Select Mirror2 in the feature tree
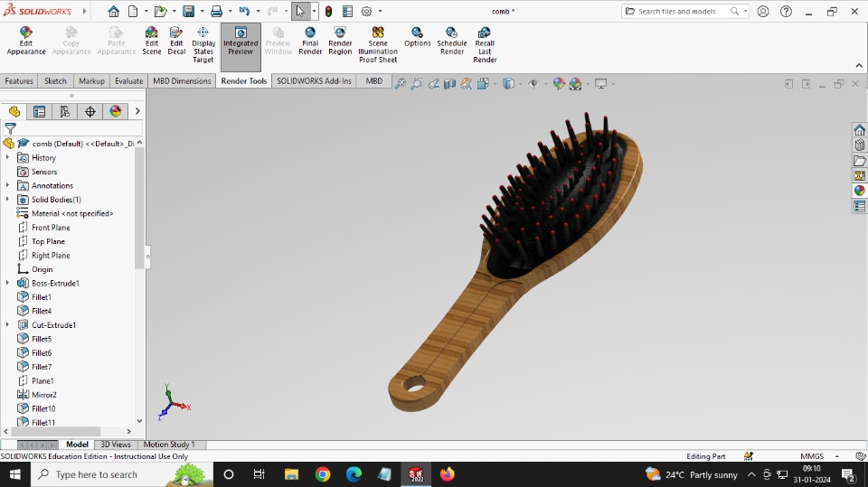Image resolution: width=868 pixels, height=487 pixels. pyautogui.click(x=43, y=395)
